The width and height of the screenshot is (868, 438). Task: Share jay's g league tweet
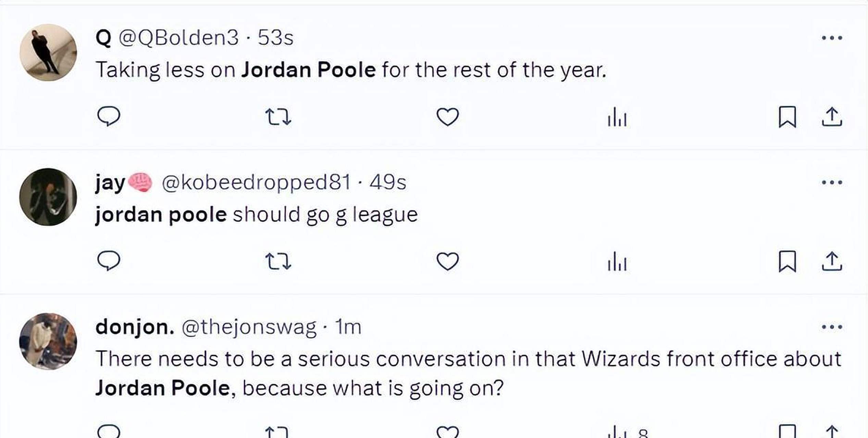pyautogui.click(x=832, y=261)
